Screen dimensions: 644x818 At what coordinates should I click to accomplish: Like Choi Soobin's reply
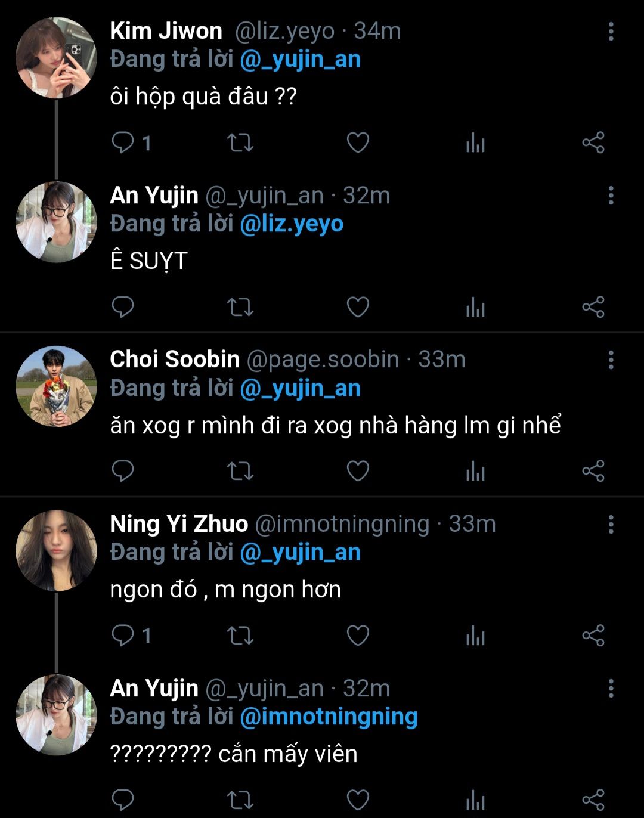click(358, 471)
